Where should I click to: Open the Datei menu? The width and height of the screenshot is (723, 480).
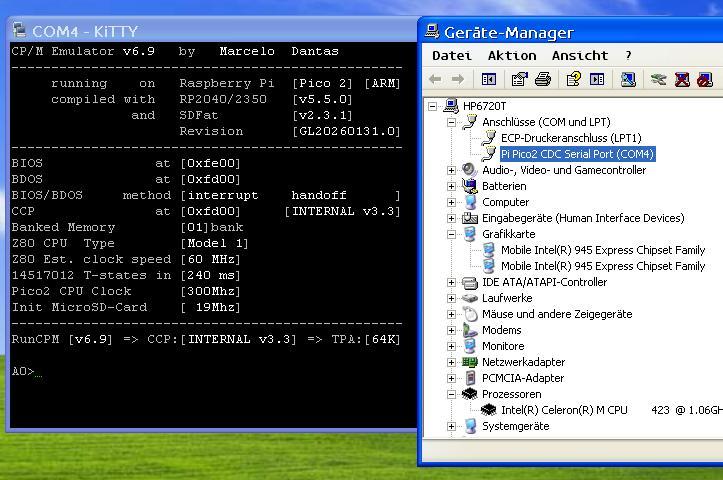[452, 55]
